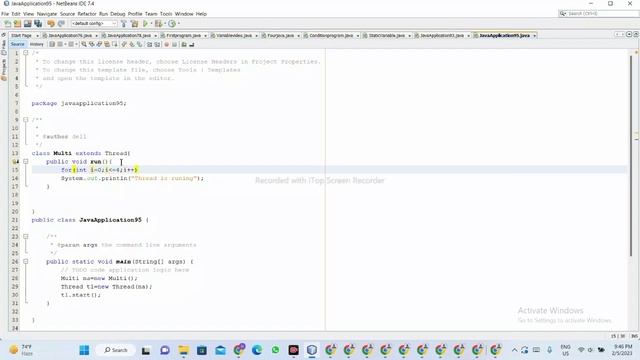Click the Stop Macro Recording icon

[x=174, y=44]
